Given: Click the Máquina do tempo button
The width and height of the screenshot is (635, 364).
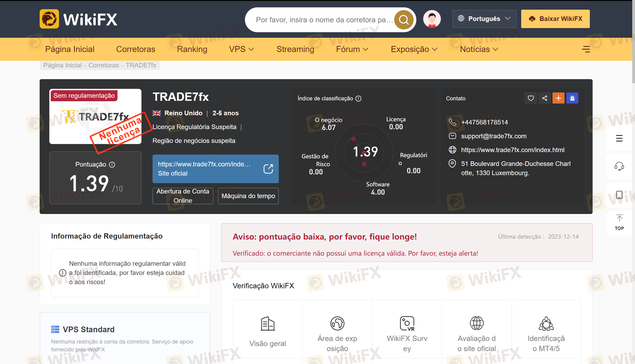Looking at the screenshot, I should tap(248, 196).
